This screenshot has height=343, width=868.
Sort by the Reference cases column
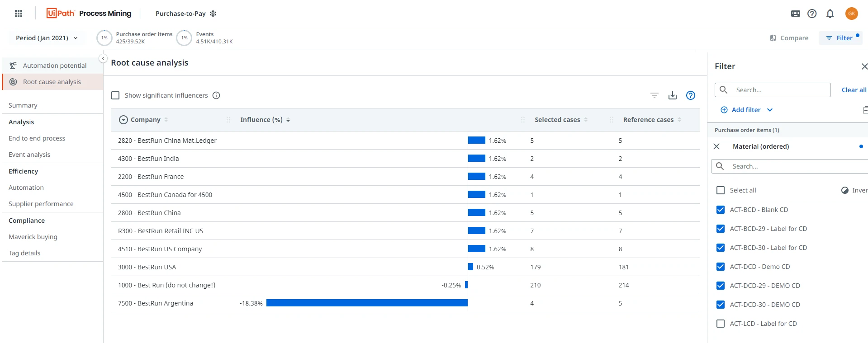(679, 120)
